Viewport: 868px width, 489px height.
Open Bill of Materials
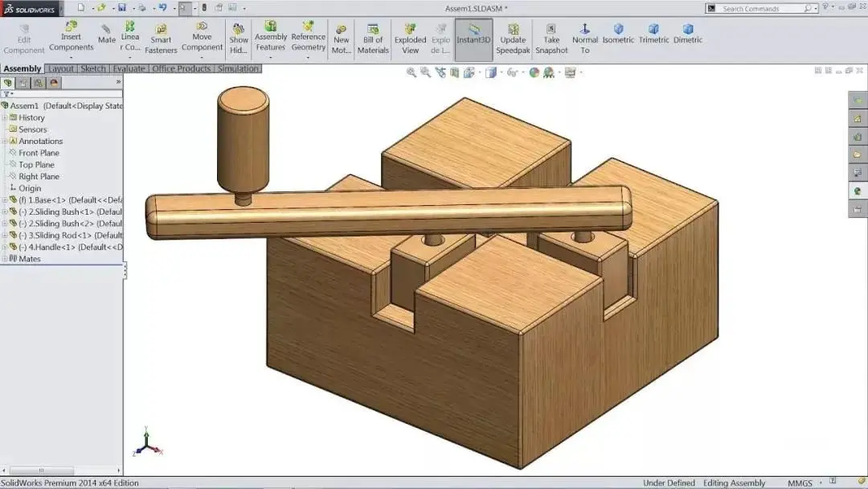(x=373, y=39)
